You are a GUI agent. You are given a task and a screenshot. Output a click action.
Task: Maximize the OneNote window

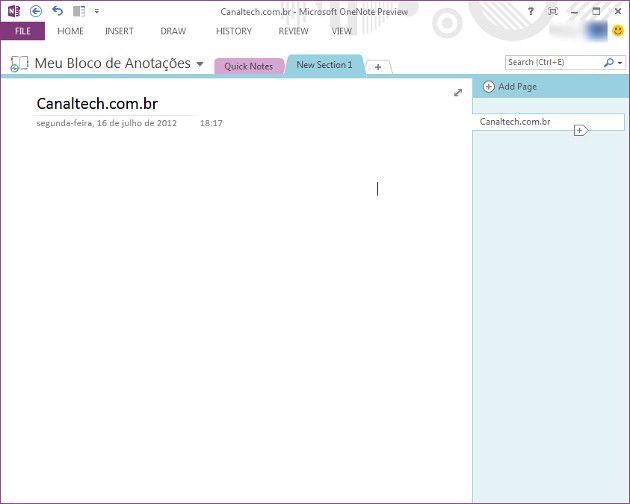[x=596, y=11]
